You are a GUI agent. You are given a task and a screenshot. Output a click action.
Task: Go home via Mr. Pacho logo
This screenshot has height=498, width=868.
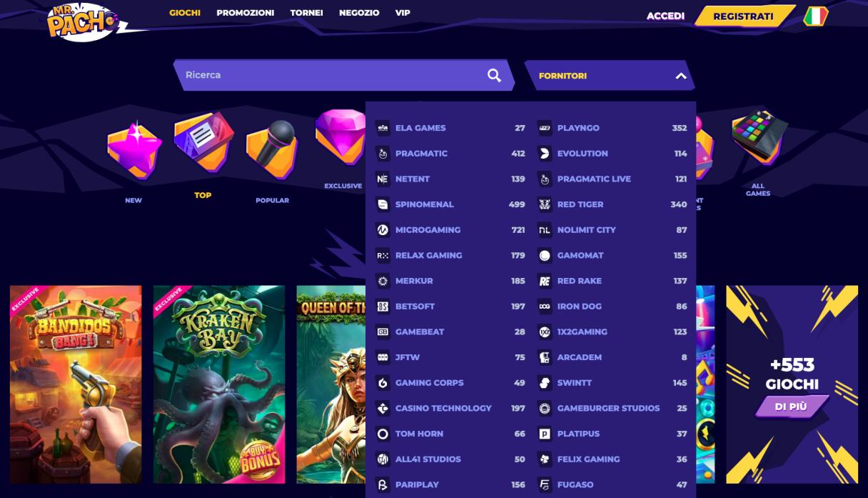(x=81, y=21)
